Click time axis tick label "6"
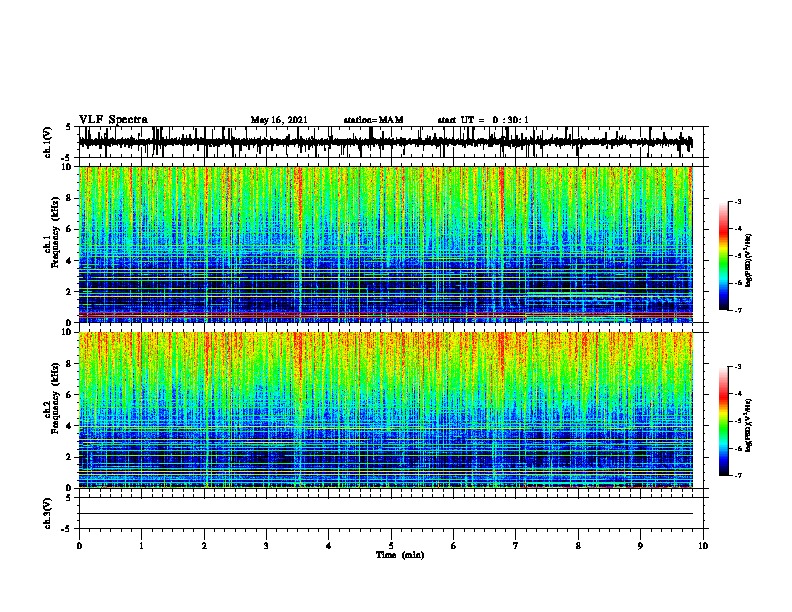Viewport: 792px width, 612px height. 454,546
